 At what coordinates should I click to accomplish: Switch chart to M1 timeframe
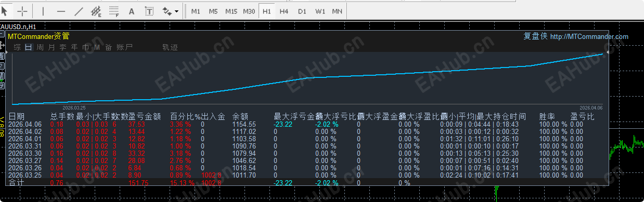coord(196,11)
